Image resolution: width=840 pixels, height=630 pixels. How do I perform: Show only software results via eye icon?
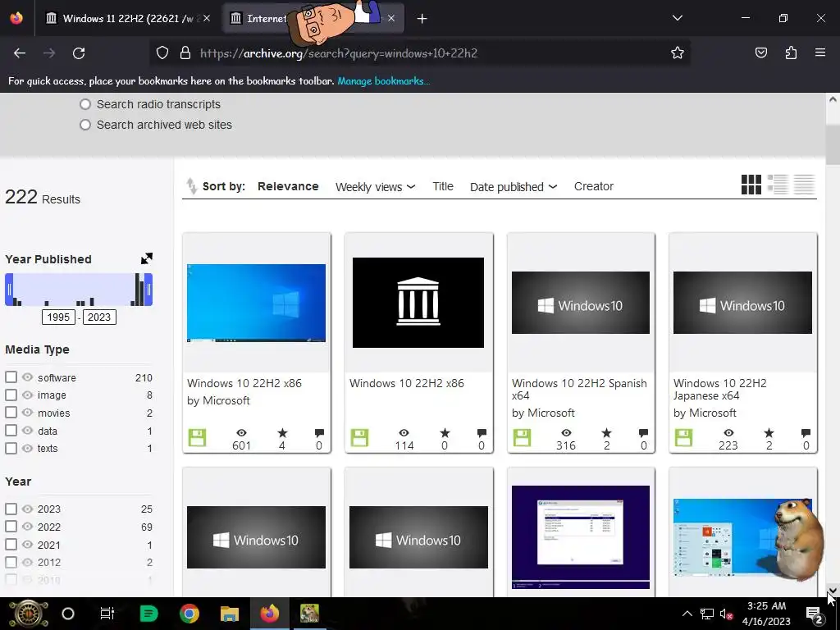click(x=27, y=377)
